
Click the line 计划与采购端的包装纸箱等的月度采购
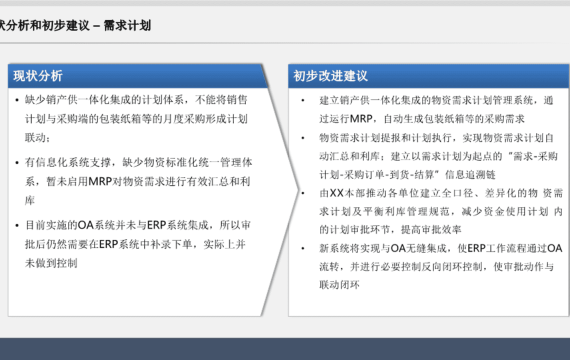point(136,119)
